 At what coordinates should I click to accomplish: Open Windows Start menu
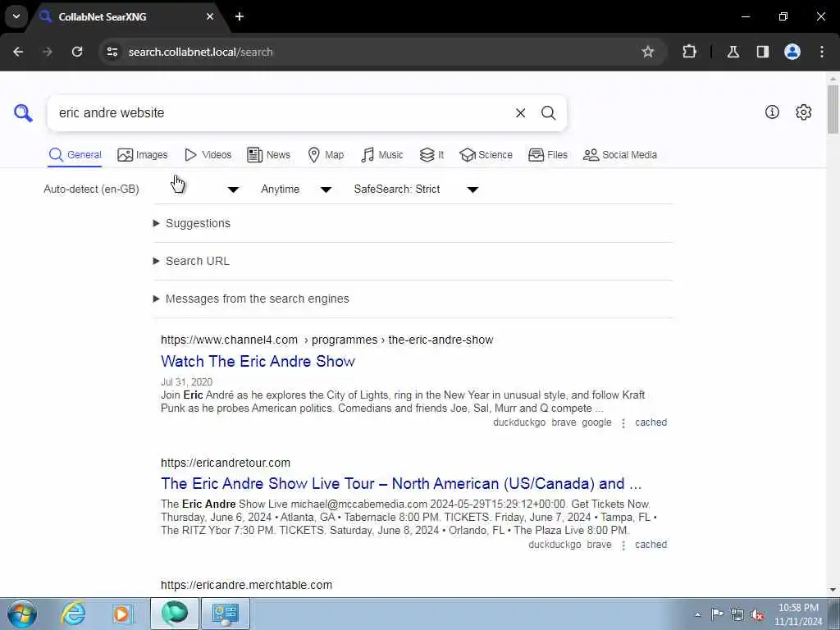[22, 614]
